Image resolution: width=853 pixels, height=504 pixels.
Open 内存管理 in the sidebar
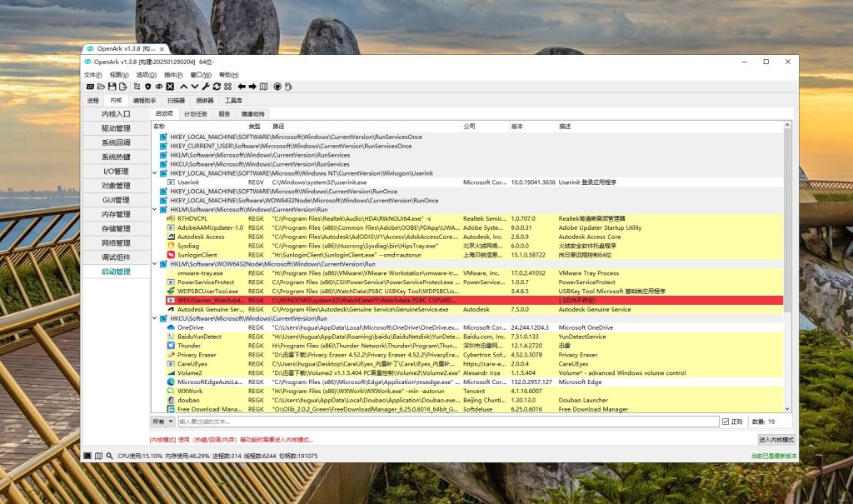pyautogui.click(x=116, y=214)
